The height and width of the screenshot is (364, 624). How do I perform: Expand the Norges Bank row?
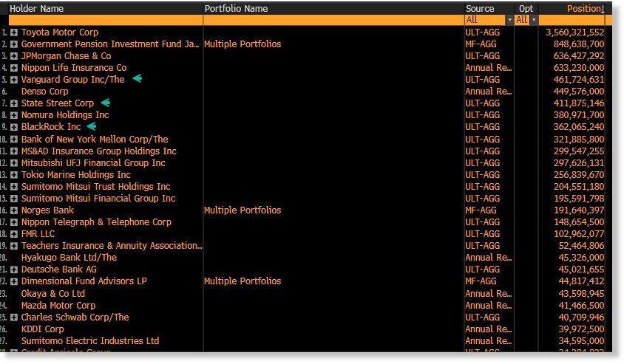[14, 210]
